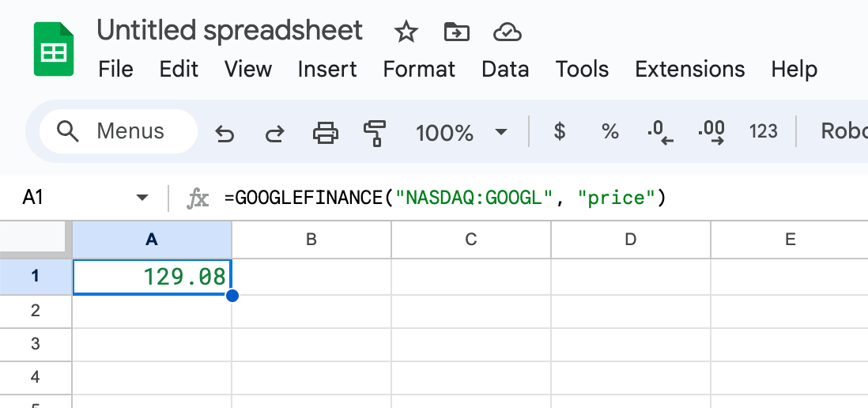Image resolution: width=868 pixels, height=408 pixels.
Task: Activate the paint format roller
Action: [x=374, y=132]
